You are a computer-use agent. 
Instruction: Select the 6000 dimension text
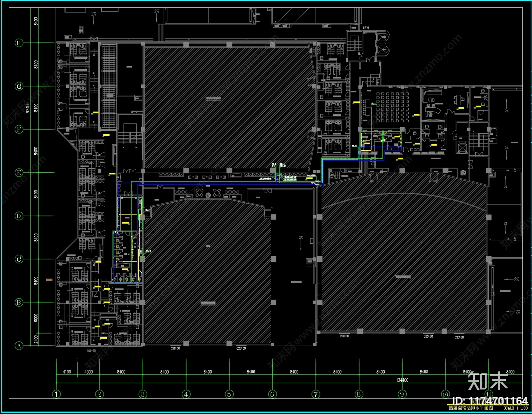coord(36,318)
